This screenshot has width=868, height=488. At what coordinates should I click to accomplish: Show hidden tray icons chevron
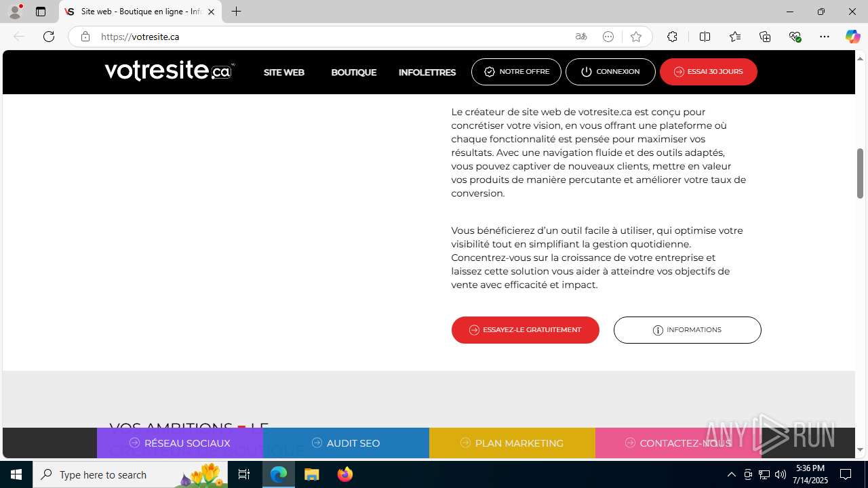click(731, 474)
